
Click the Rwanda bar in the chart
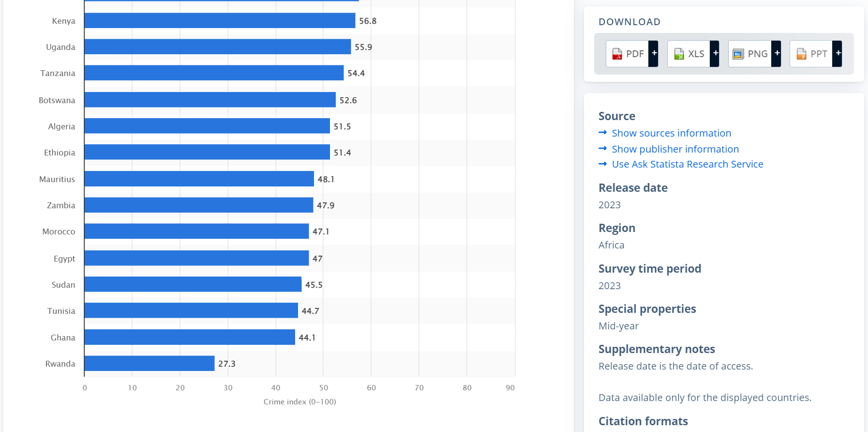149,363
